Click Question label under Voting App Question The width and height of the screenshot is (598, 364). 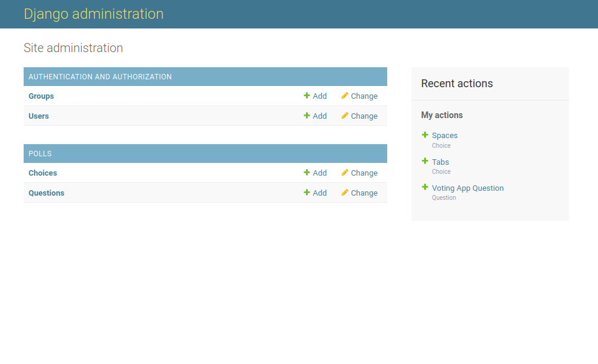pos(444,197)
